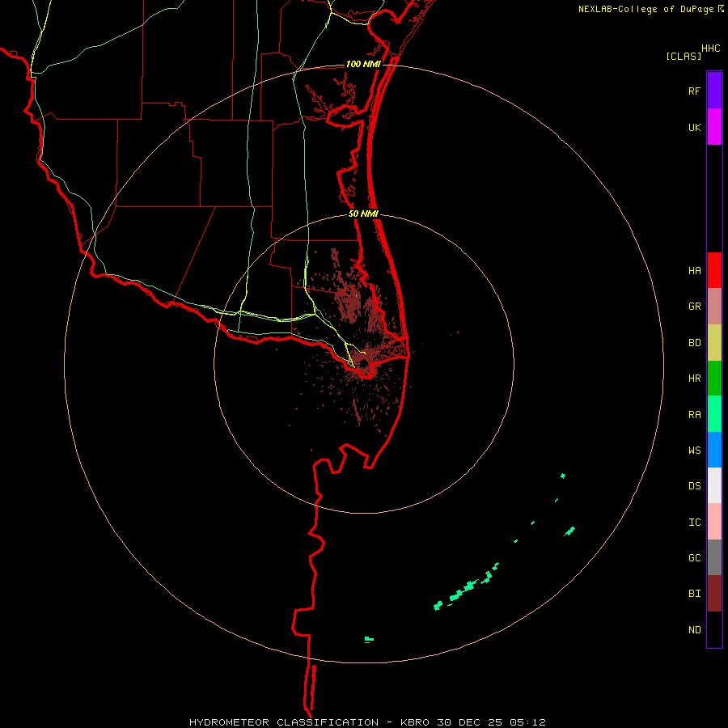Click the "IC" legend label
The image size is (728, 728).
click(695, 523)
